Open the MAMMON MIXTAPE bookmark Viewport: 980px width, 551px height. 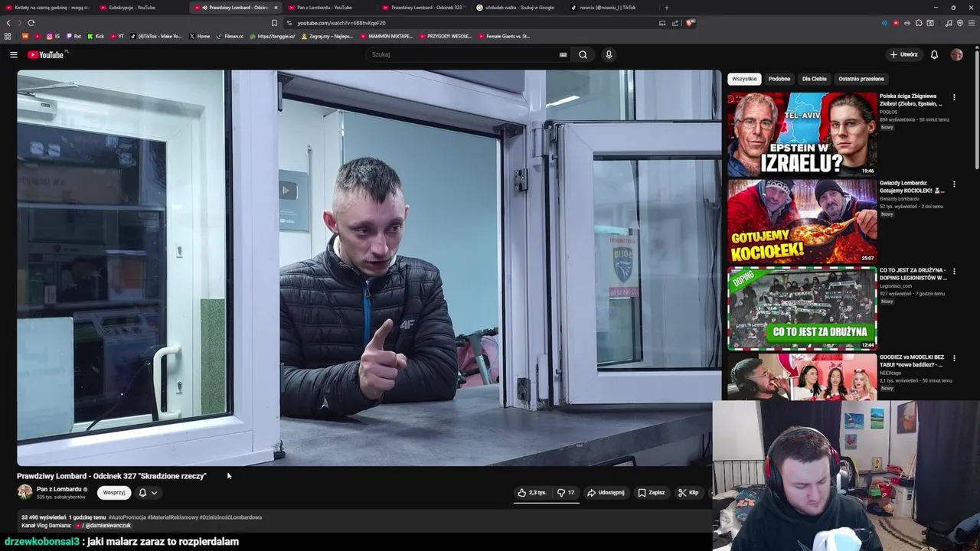[x=387, y=36]
